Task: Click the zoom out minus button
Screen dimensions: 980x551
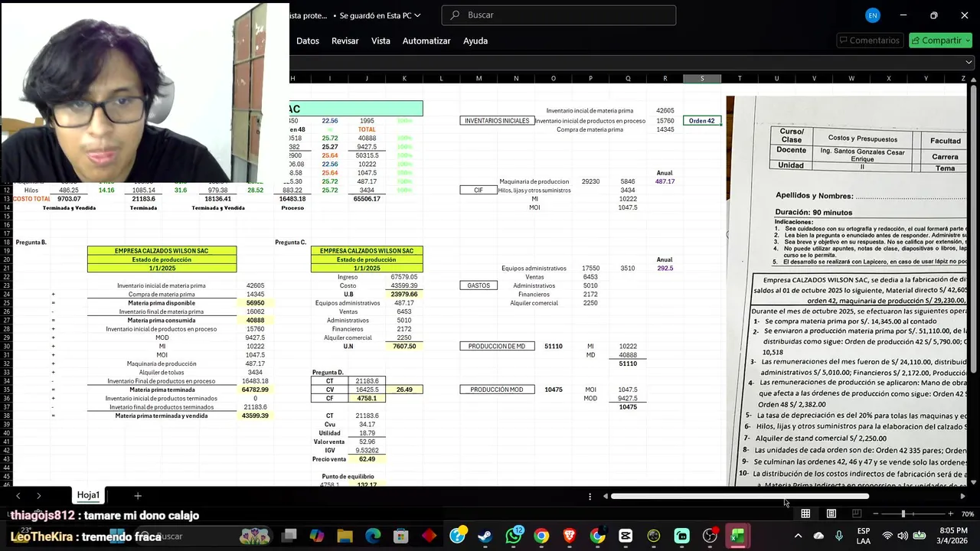Action: [876, 514]
